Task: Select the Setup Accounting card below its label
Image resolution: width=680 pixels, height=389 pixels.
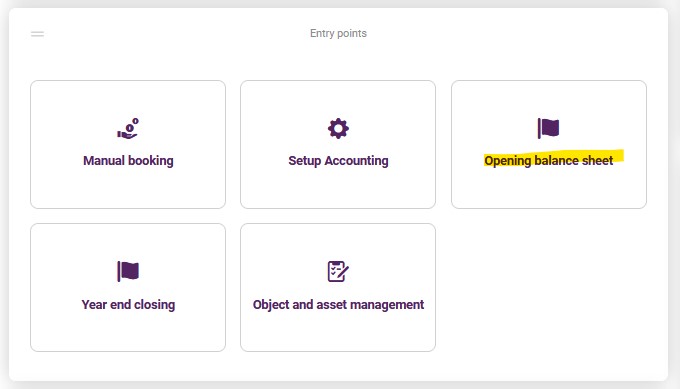Action: pos(338,188)
